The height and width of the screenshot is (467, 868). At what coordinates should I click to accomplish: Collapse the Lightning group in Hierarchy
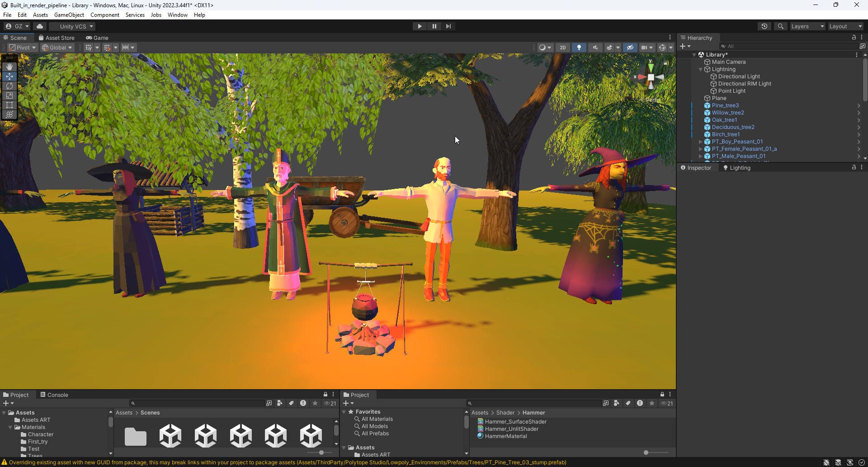point(700,69)
